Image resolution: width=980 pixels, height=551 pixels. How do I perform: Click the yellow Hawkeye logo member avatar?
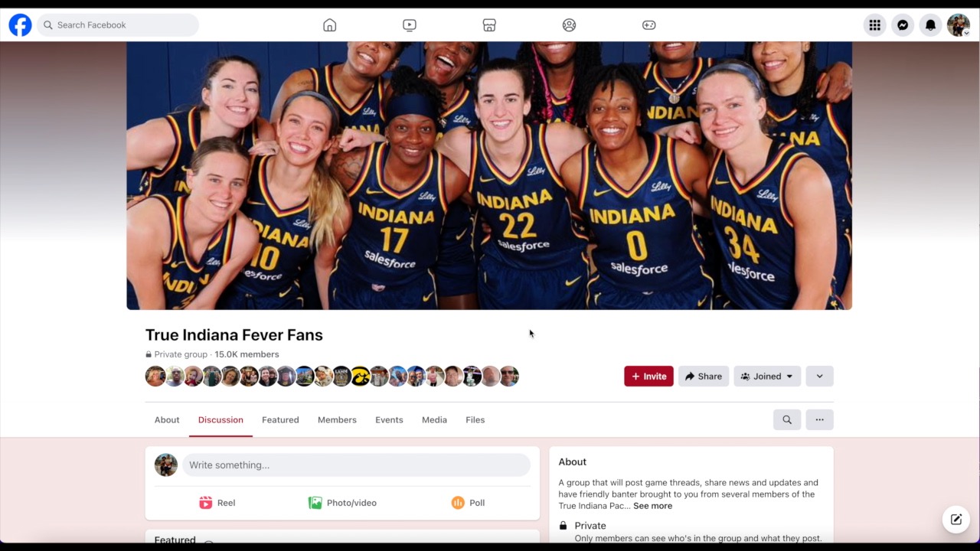tap(360, 376)
